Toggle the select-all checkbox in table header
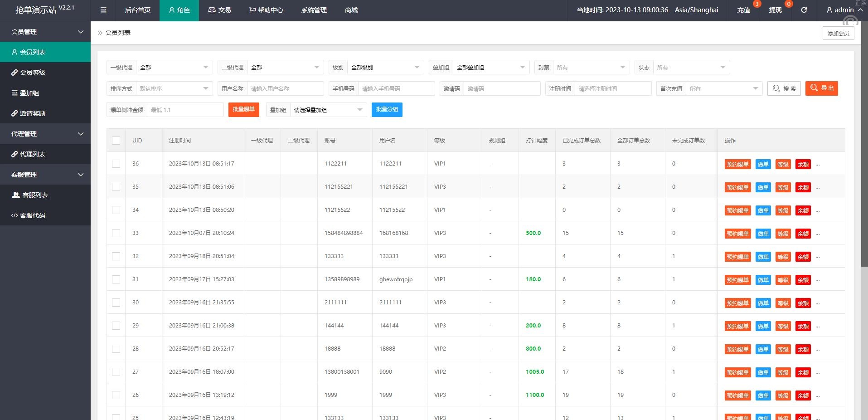Image resolution: width=868 pixels, height=420 pixels. [x=116, y=141]
